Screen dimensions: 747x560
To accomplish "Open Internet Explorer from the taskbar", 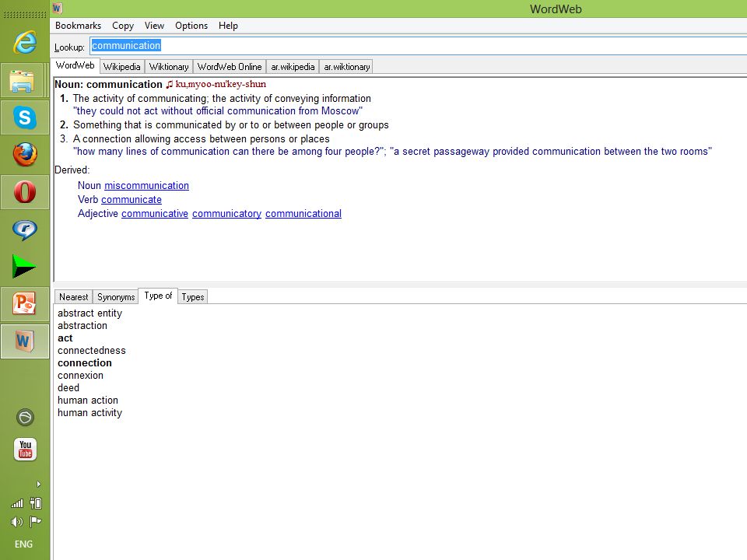I will (25, 43).
